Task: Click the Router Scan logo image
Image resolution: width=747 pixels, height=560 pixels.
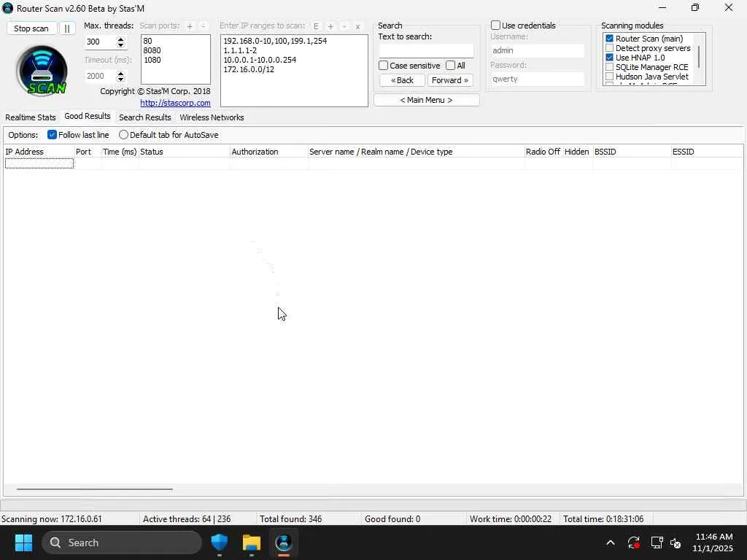Action: tap(42, 71)
